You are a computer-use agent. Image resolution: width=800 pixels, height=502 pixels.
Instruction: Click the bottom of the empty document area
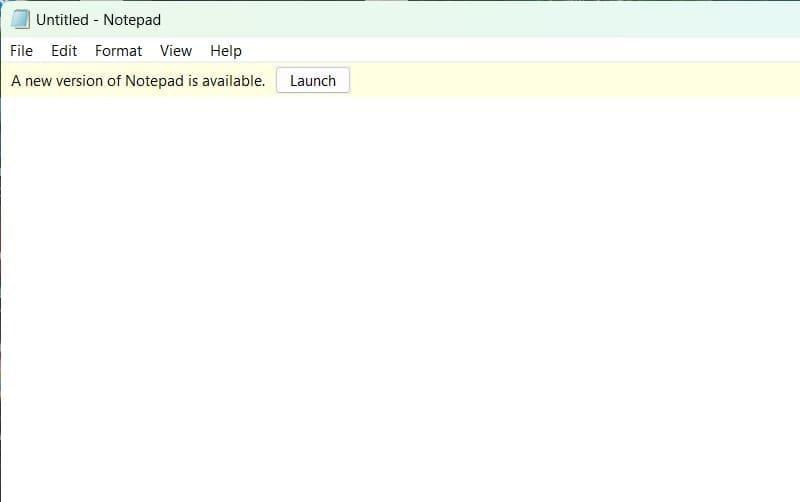point(400,485)
